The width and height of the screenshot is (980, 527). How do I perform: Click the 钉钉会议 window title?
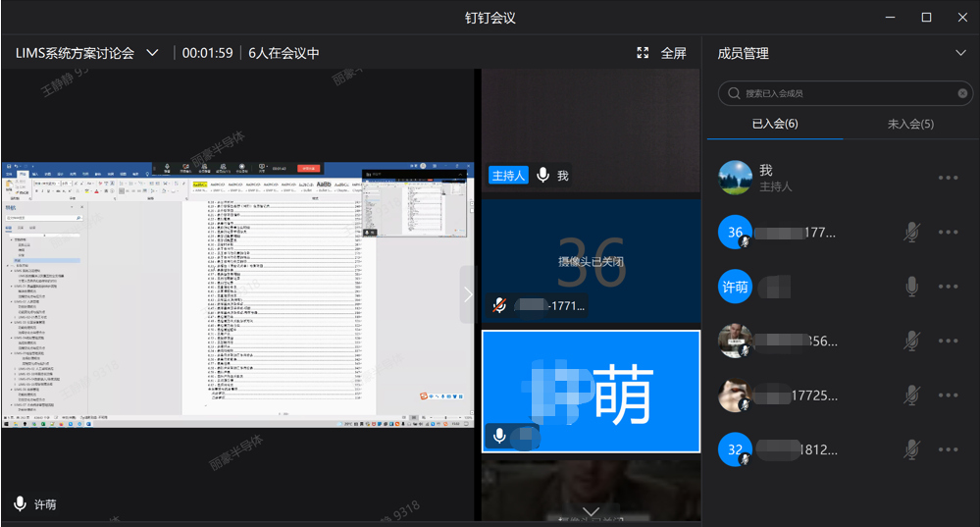490,18
